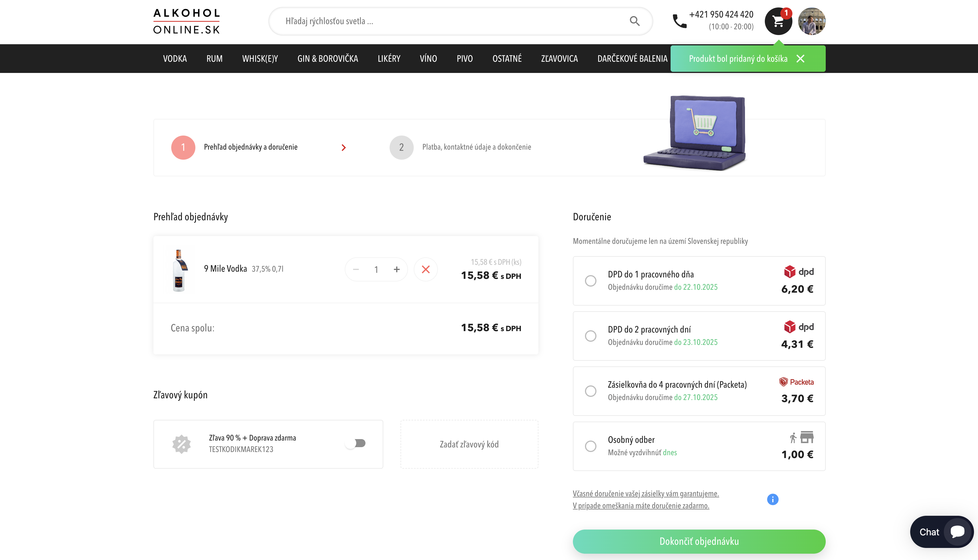Viewport: 978px width, 560px height.
Task: Remove 9 Mile Vodka with red X
Action: (x=425, y=269)
